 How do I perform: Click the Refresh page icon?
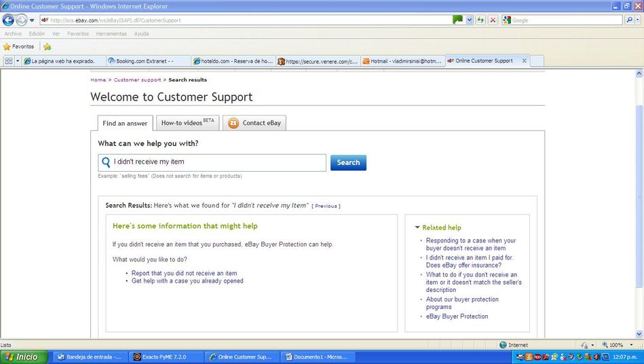point(480,20)
